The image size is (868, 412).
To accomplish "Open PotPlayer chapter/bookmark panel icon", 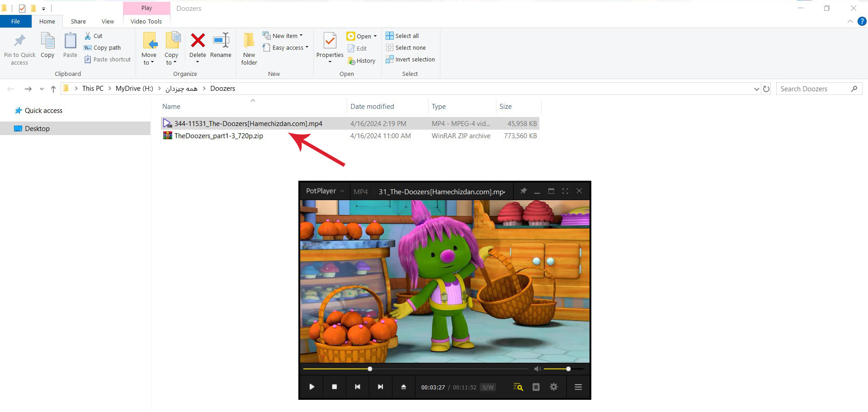I will (x=536, y=387).
